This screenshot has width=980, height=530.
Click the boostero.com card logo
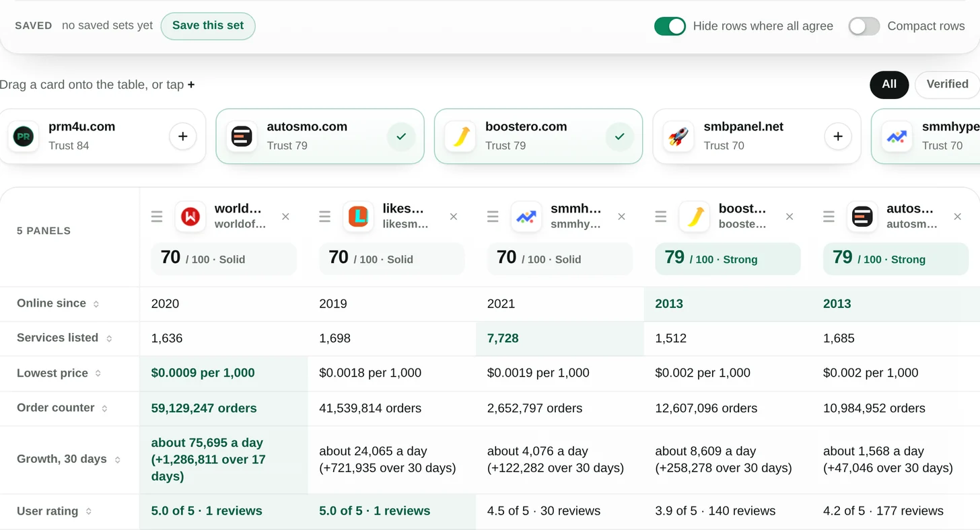click(460, 137)
